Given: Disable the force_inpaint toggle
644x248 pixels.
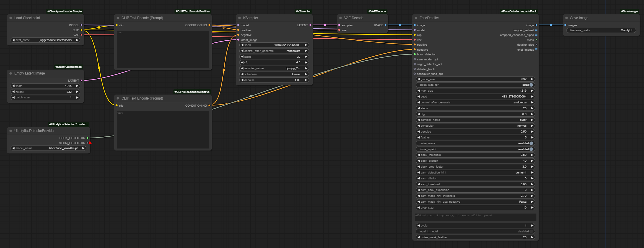Looking at the screenshot, I should [x=531, y=149].
